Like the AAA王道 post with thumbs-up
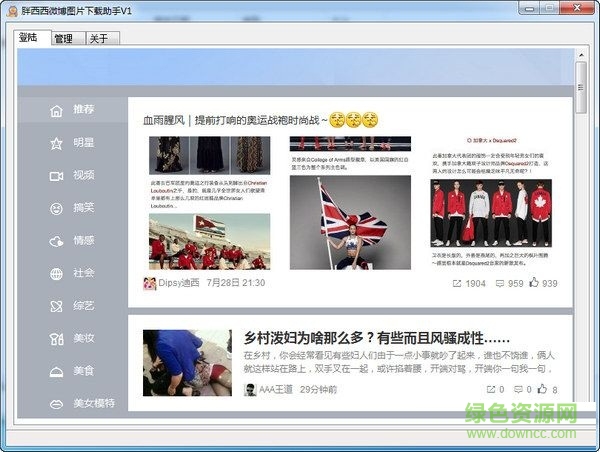This screenshot has width=600, height=452. [x=542, y=389]
